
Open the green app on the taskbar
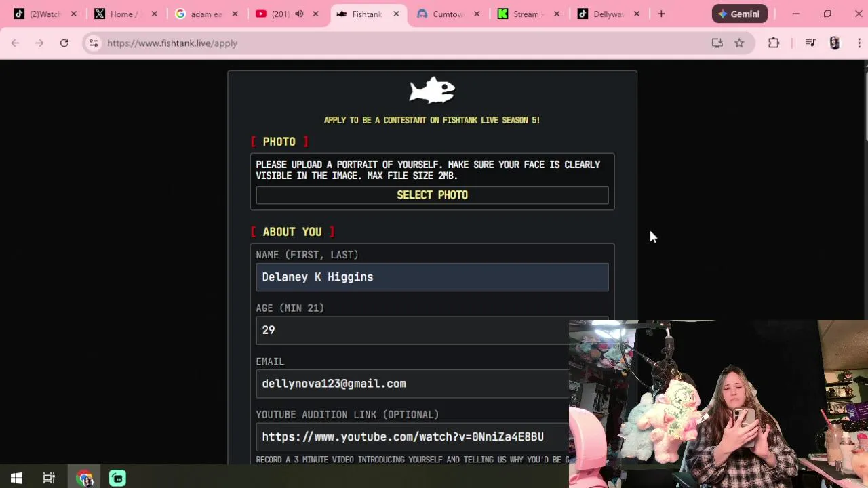[x=117, y=478]
